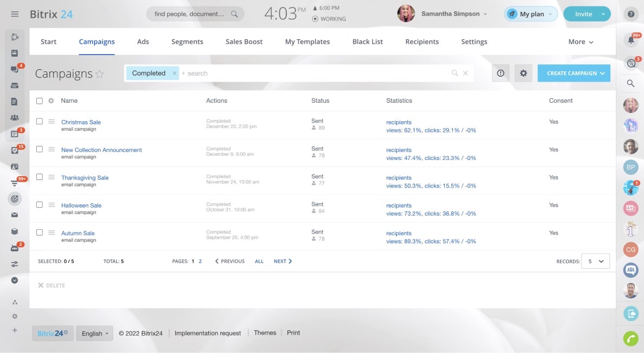
Task: Click the campaign filter search field
Action: [314, 74]
